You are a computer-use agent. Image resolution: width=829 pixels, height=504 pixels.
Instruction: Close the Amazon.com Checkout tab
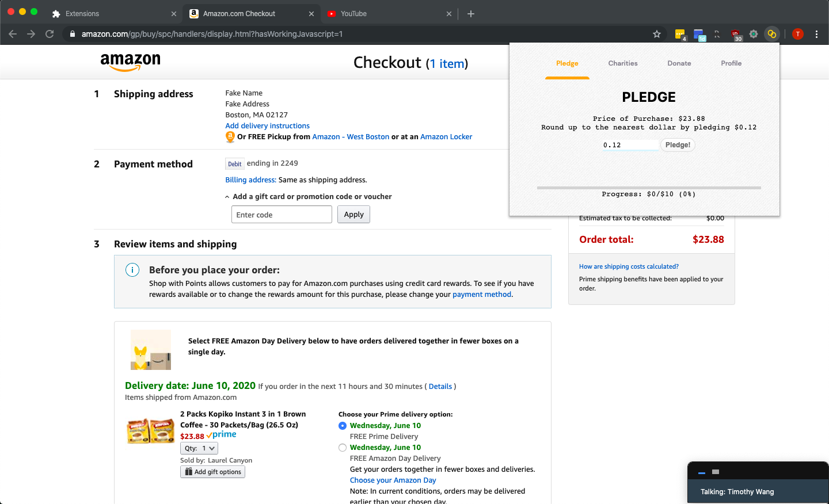311,14
